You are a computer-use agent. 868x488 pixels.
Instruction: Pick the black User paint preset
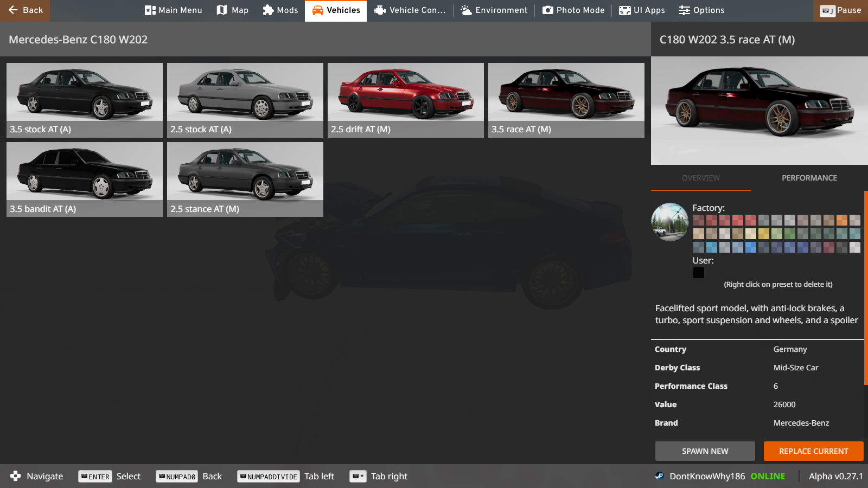point(699,273)
